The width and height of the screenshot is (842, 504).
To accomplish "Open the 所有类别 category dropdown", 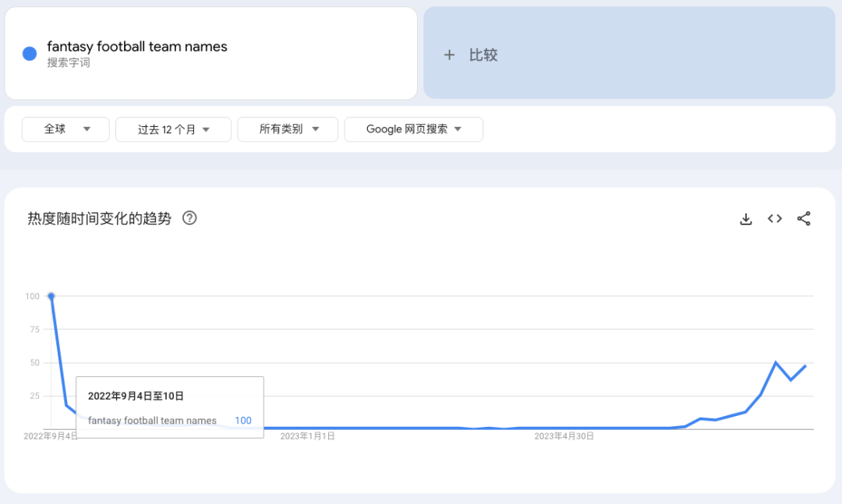I will [288, 129].
